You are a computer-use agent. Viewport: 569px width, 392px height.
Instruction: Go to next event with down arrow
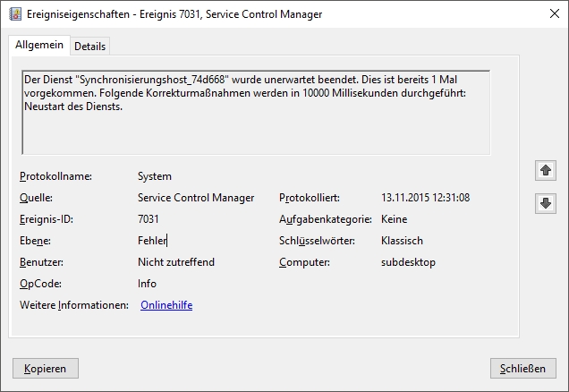(544, 203)
